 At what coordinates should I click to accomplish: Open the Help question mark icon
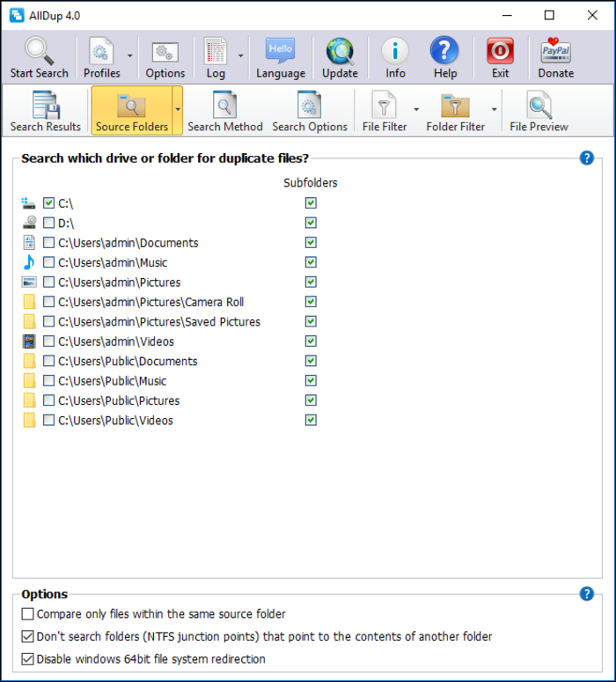click(x=444, y=50)
